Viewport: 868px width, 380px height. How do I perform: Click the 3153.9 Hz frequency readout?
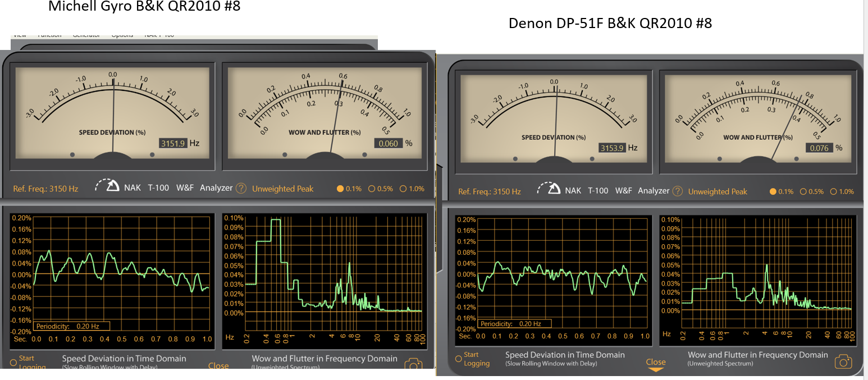612,148
